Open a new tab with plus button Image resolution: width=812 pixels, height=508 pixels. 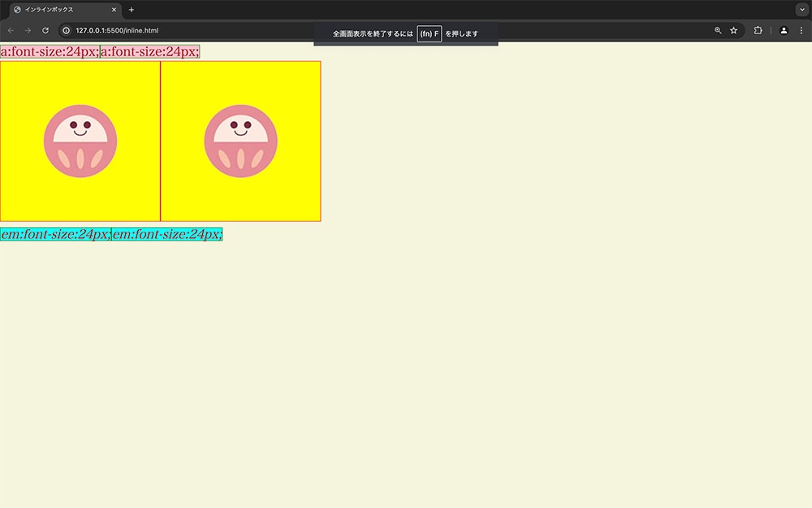pos(132,9)
